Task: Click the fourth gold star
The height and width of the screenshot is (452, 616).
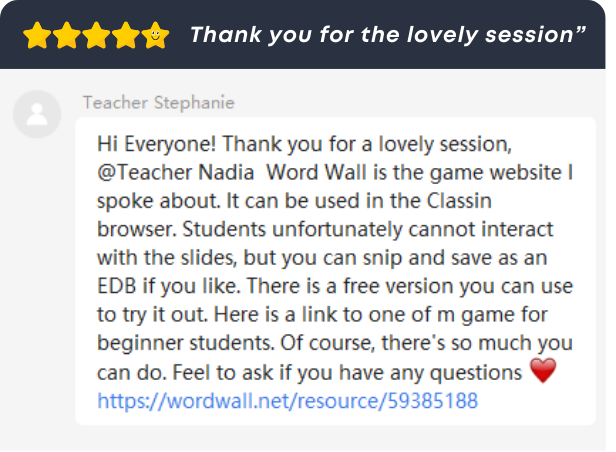Action: coord(126,35)
